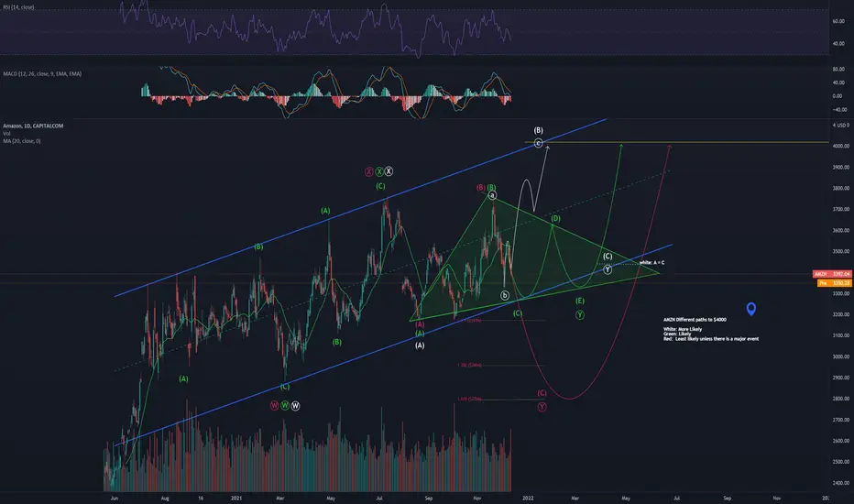Click the Jun label on time axis
854x504 pixels.
(x=114, y=498)
